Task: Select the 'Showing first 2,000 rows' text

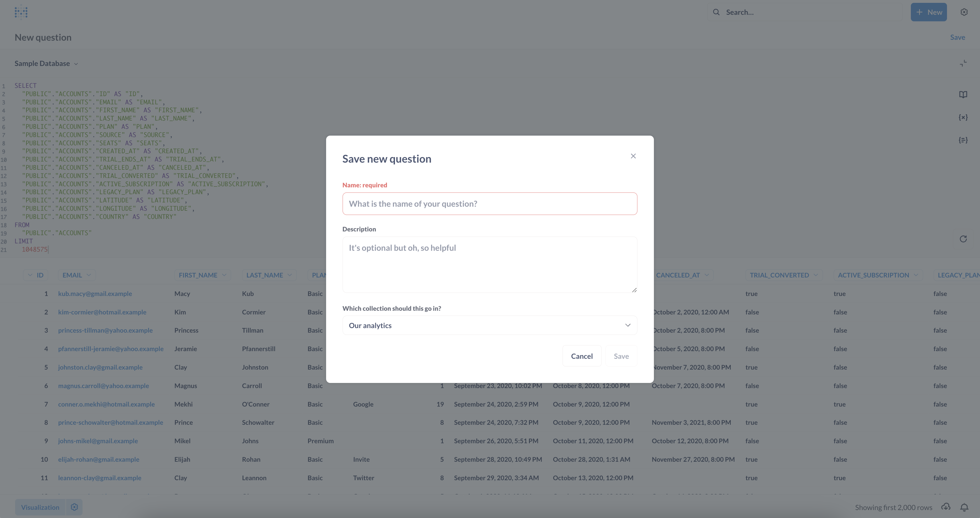Action: click(894, 507)
